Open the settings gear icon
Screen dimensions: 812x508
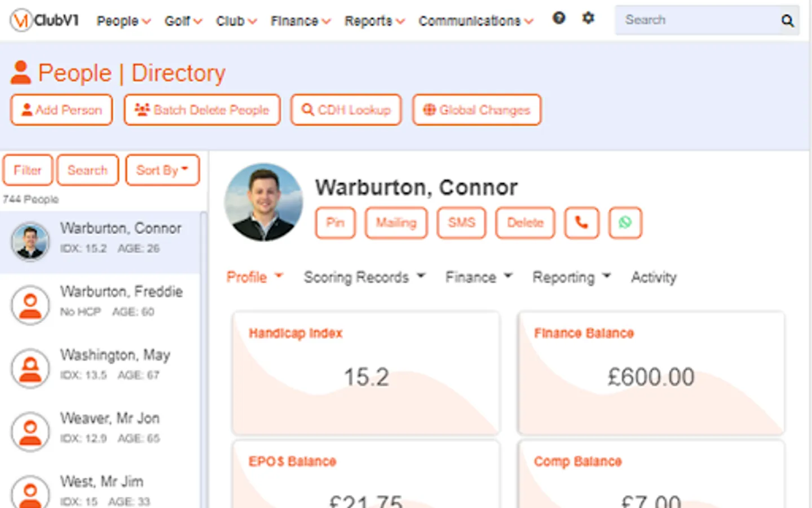coord(588,18)
